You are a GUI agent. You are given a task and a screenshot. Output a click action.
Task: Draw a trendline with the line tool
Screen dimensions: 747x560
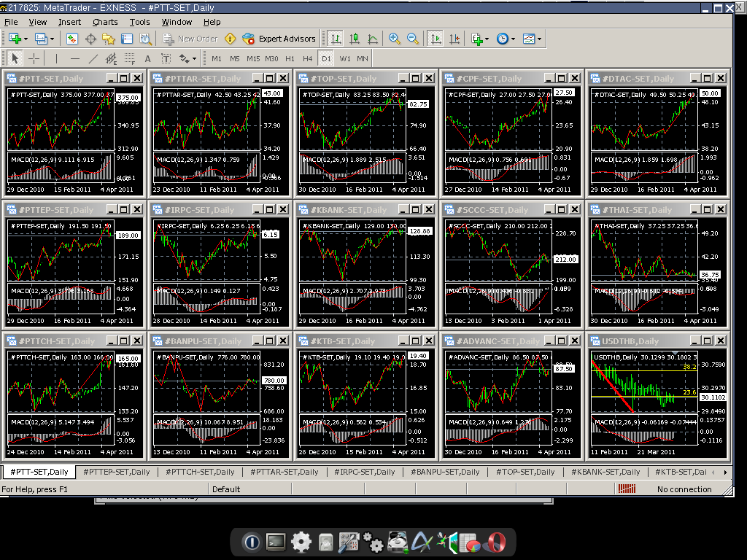93,58
